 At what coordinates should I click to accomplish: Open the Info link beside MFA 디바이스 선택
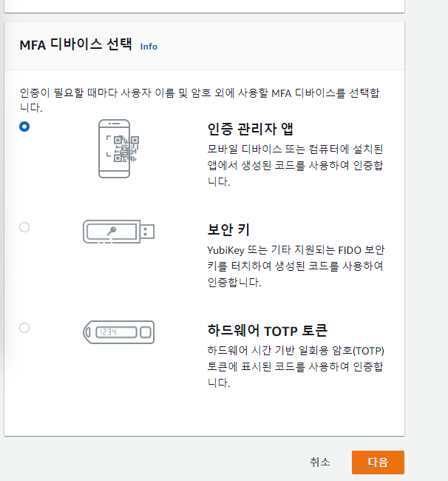[149, 47]
